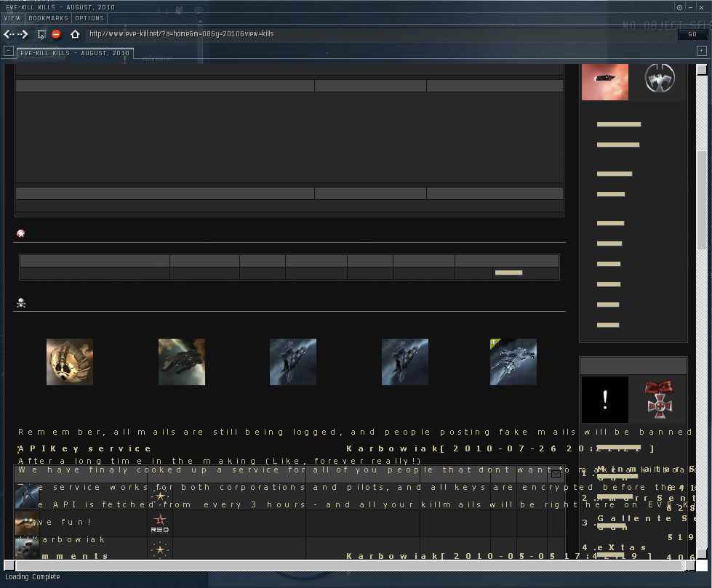The image size is (712, 588).
Task: Close the current tab with the minus button
Action: [x=8, y=51]
